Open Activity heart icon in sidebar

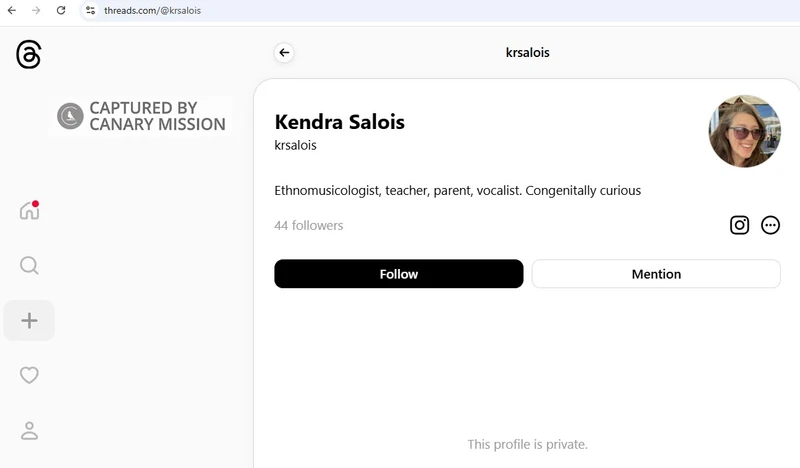(x=29, y=375)
